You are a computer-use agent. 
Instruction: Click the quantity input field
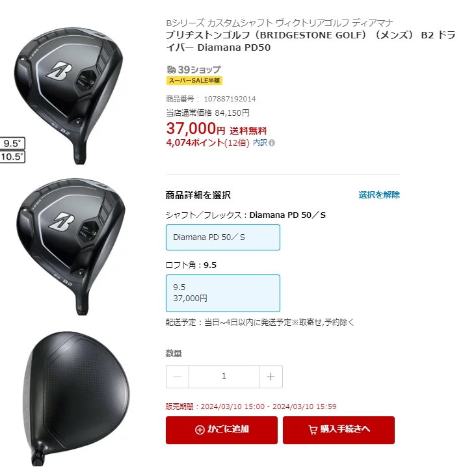tap(224, 377)
